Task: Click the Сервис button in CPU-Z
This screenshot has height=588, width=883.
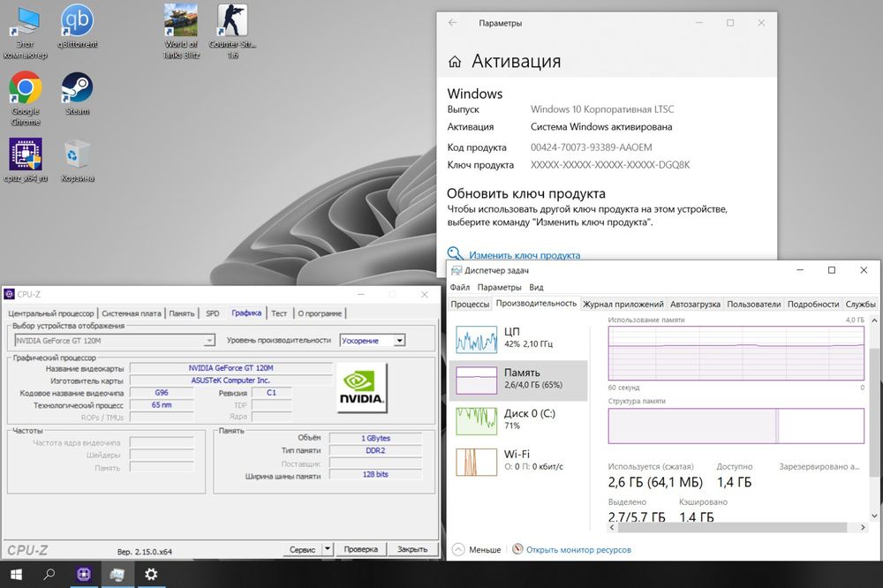Action: coord(302,548)
